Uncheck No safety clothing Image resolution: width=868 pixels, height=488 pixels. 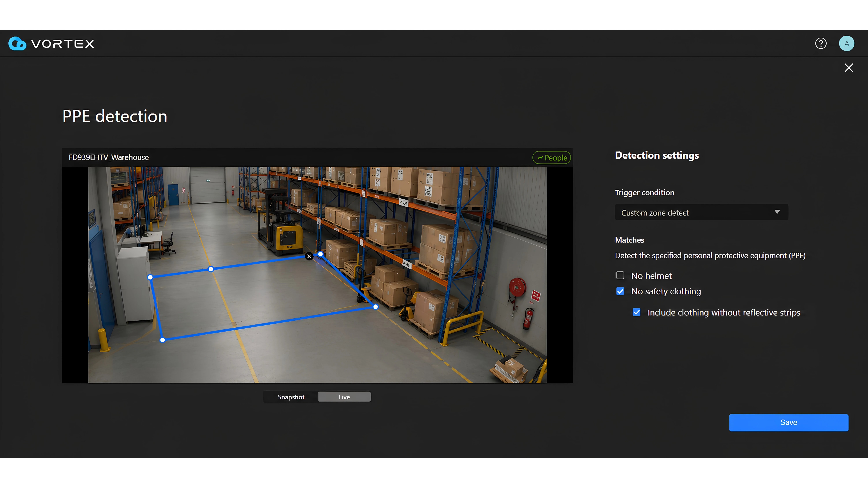620,291
